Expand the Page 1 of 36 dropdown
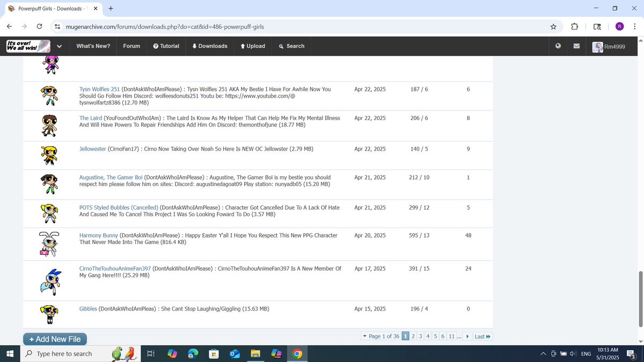This screenshot has width=644, height=362. coord(381,336)
